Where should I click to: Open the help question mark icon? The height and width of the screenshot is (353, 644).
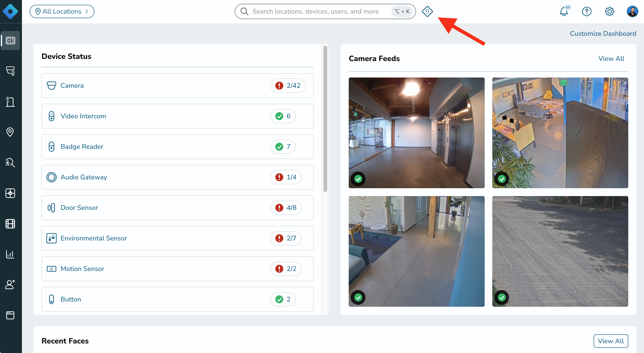pyautogui.click(x=587, y=11)
